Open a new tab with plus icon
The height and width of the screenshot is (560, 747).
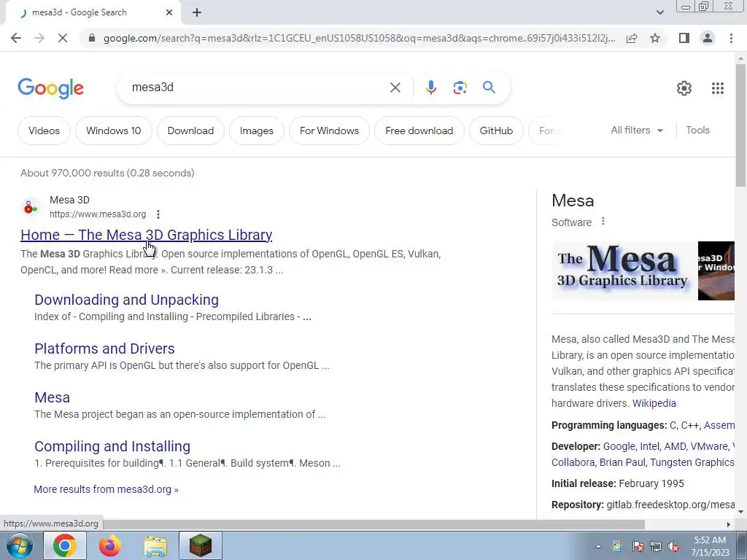tap(197, 13)
